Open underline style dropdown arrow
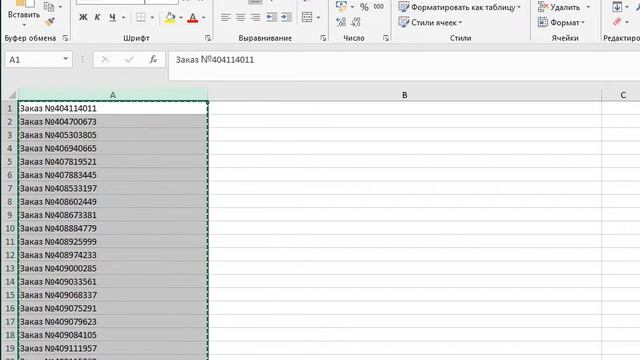 [123, 18]
